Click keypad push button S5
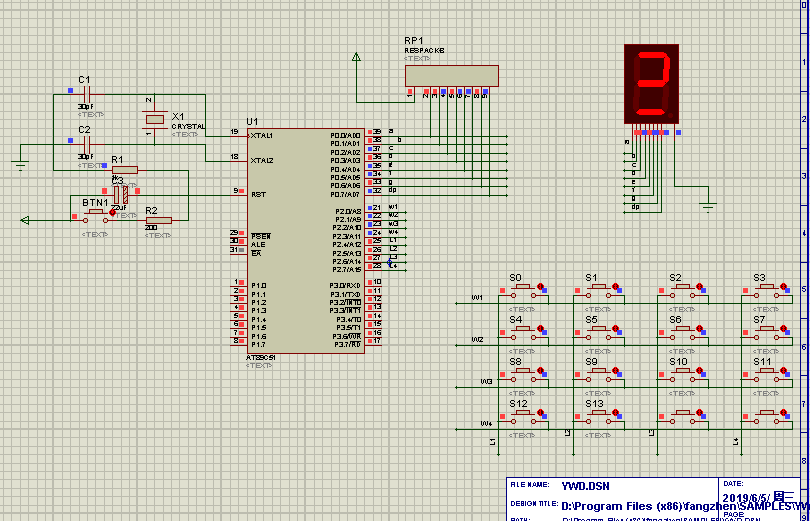The width and height of the screenshot is (810, 521). tap(599, 333)
